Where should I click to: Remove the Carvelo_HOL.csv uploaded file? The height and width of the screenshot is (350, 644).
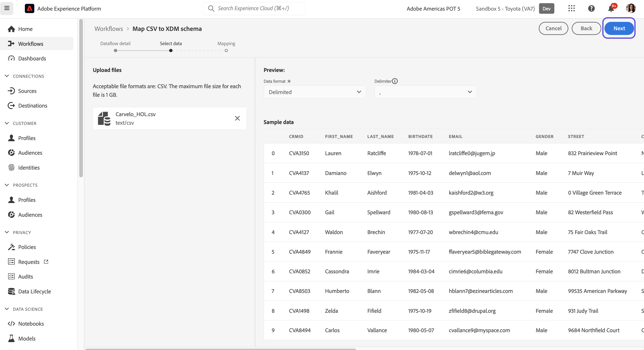point(237,118)
